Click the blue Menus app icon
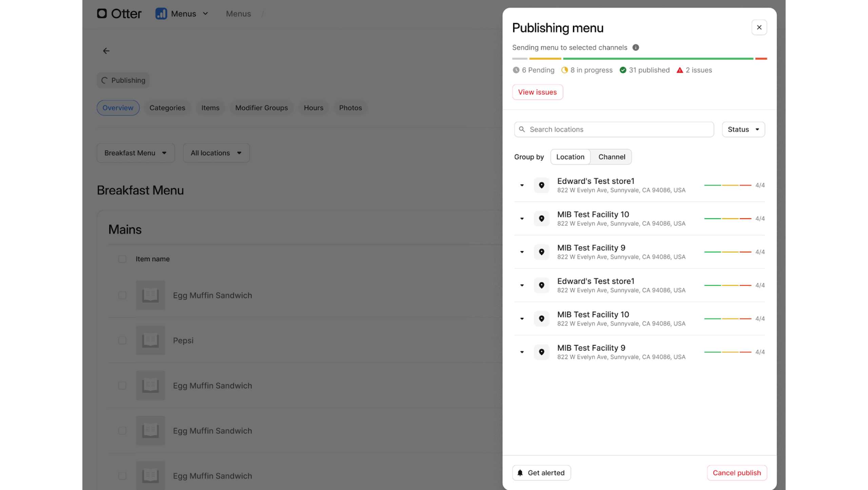This screenshot has height=490, width=868. (x=161, y=14)
